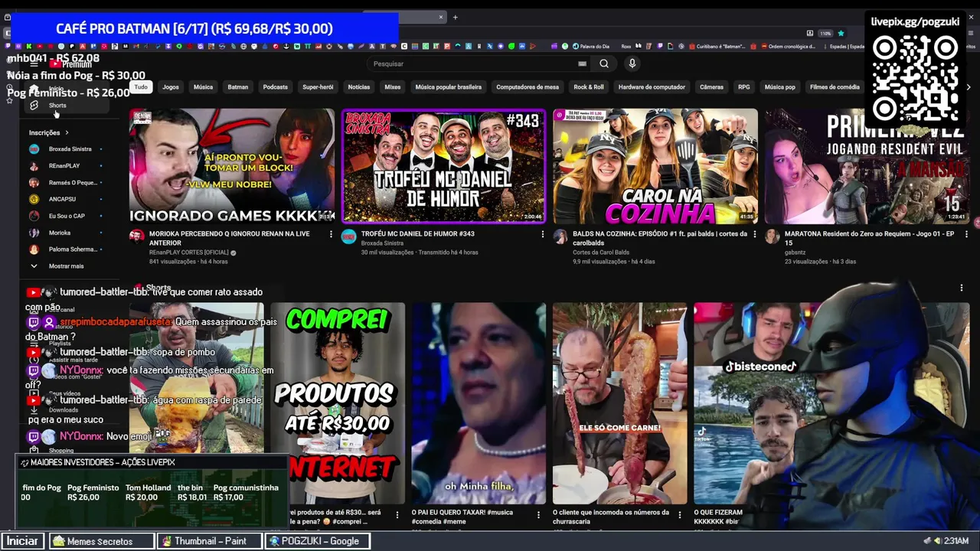Show more filter chips with right arrow

click(969, 87)
